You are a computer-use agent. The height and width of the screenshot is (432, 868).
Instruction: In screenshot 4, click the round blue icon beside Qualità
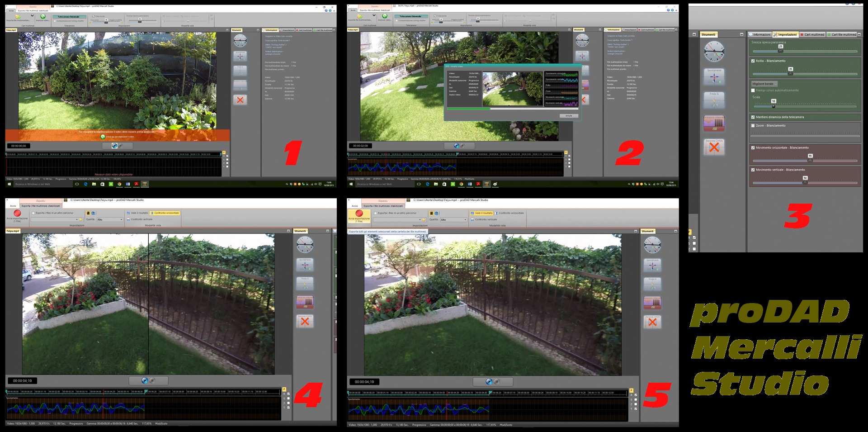[x=93, y=213]
